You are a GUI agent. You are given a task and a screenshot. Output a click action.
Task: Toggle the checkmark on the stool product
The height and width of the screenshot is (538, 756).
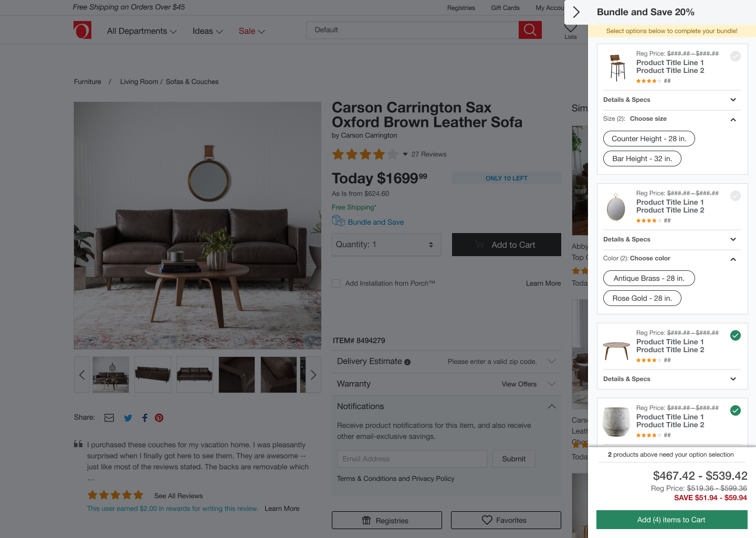tap(736, 56)
